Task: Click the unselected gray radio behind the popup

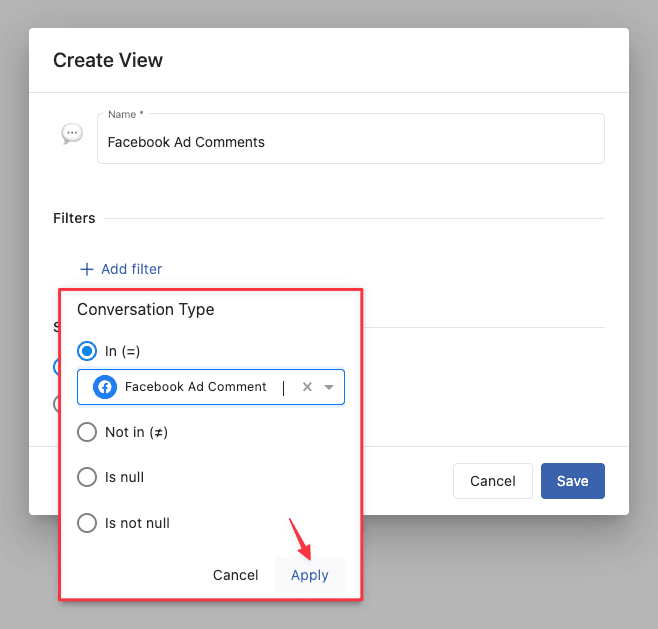Action: 56,404
